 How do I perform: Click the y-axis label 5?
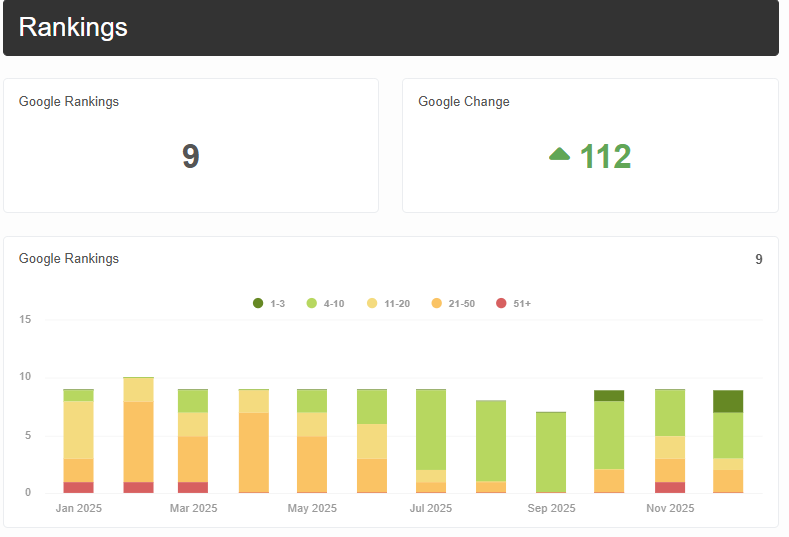click(28, 435)
